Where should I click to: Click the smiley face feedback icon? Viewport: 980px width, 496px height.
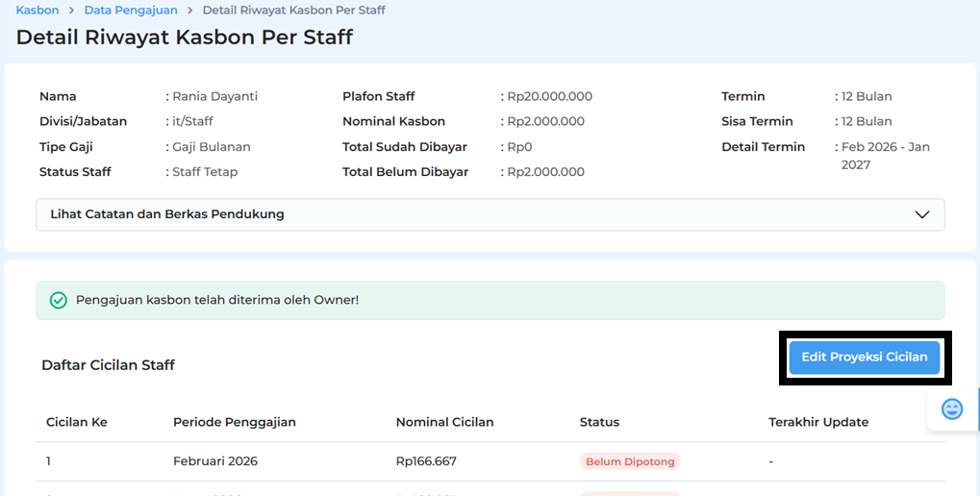[951, 409]
